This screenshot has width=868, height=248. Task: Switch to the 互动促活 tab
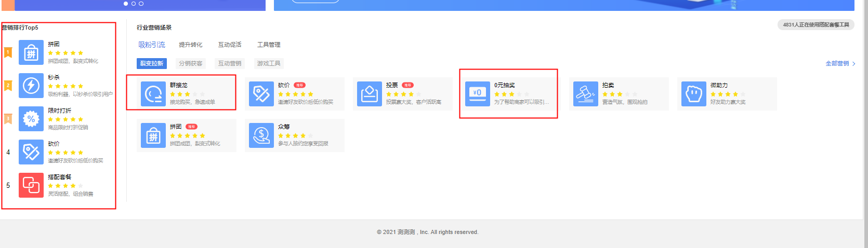tap(230, 45)
